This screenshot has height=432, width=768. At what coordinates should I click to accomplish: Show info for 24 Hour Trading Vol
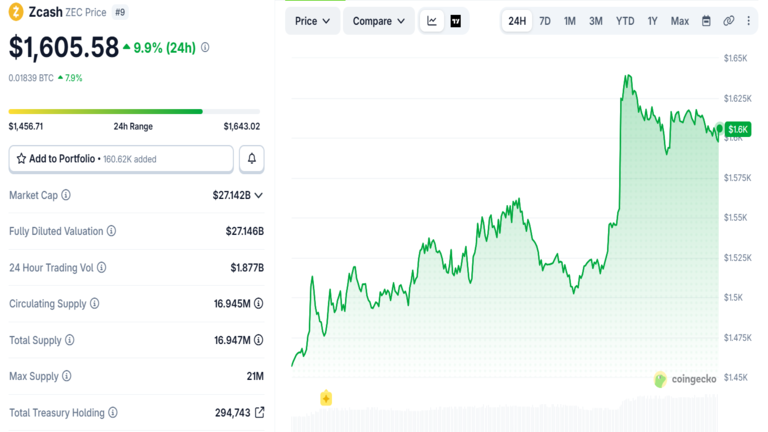pyautogui.click(x=101, y=267)
